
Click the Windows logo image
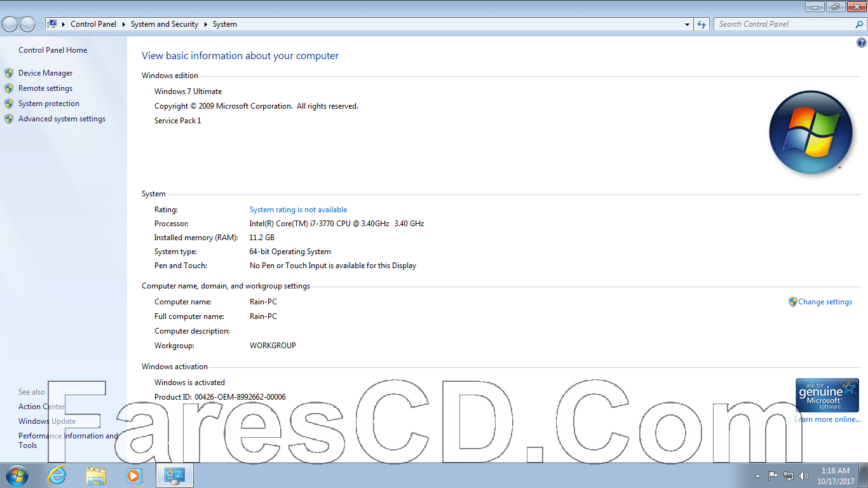click(811, 133)
